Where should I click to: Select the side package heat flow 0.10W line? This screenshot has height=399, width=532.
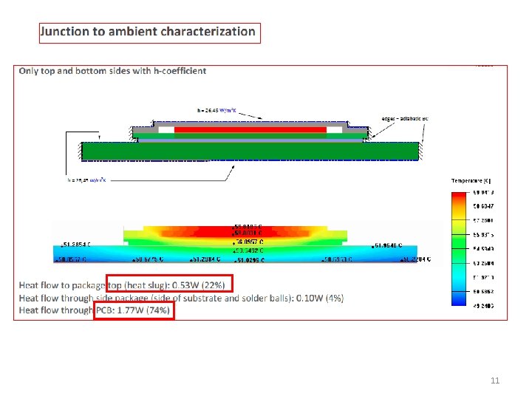[x=181, y=299]
